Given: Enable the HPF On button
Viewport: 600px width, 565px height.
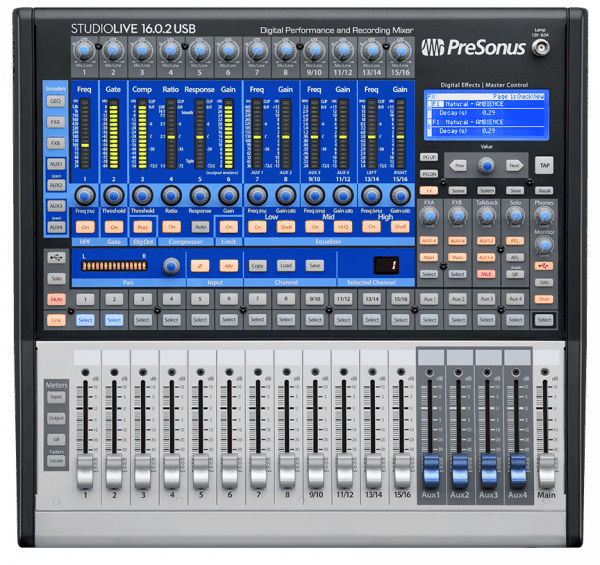Looking at the screenshot, I should pyautogui.click(x=86, y=227).
